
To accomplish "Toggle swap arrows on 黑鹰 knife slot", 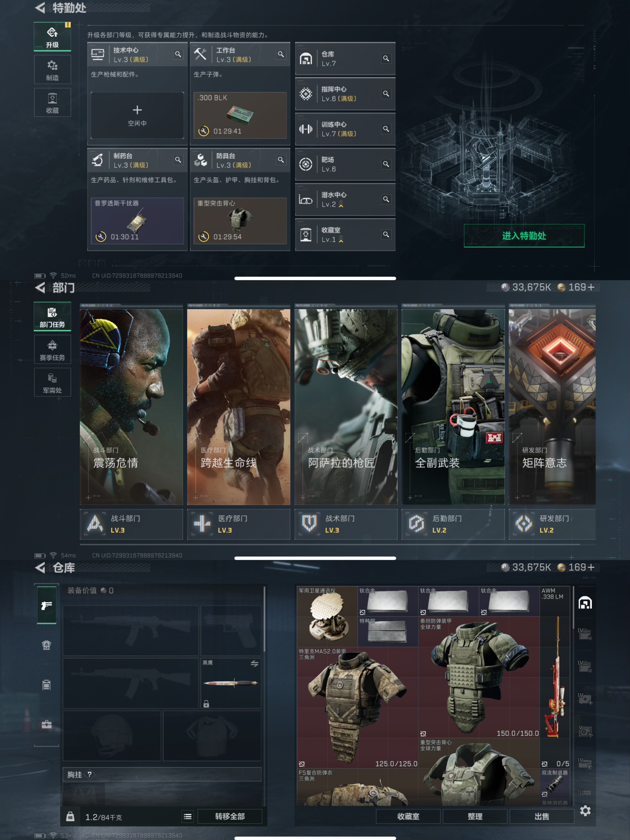I will [254, 663].
